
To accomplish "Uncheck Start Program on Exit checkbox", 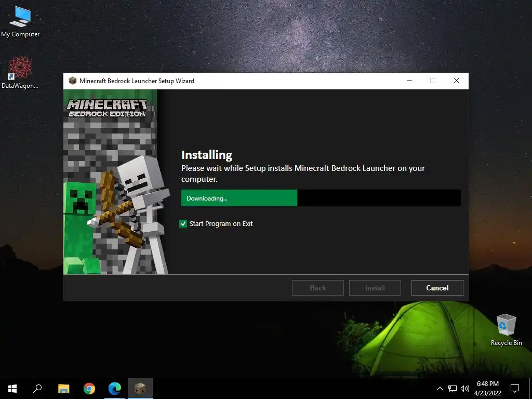I will [183, 223].
